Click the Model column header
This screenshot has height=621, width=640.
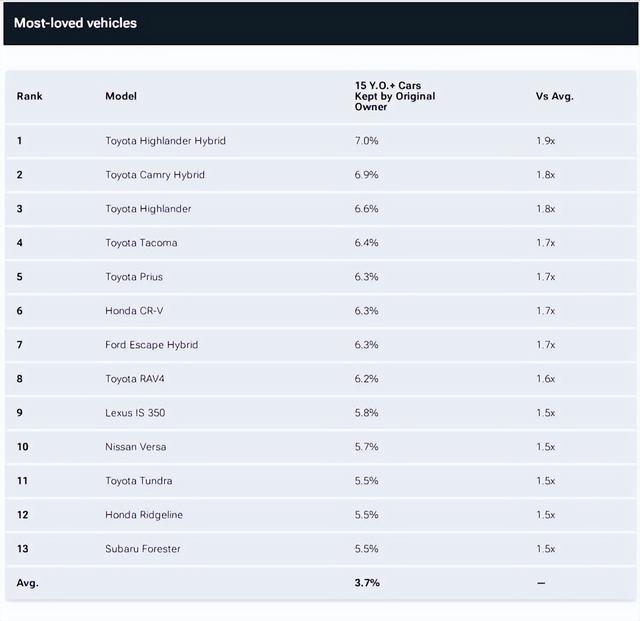121,96
